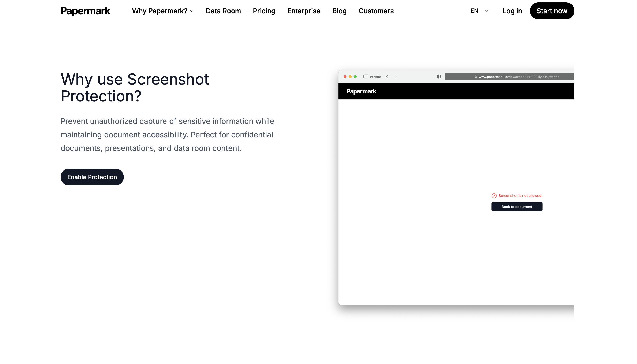Click the Log in link

click(x=512, y=11)
